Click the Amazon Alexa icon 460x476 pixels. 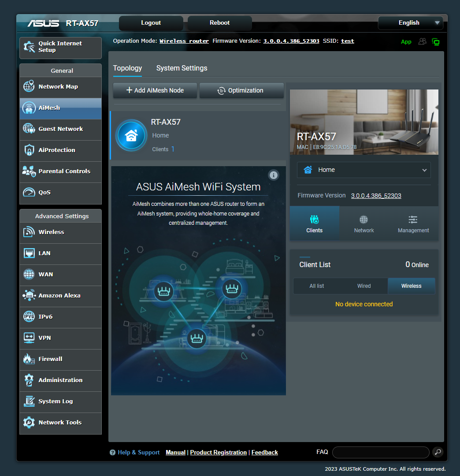(x=29, y=295)
